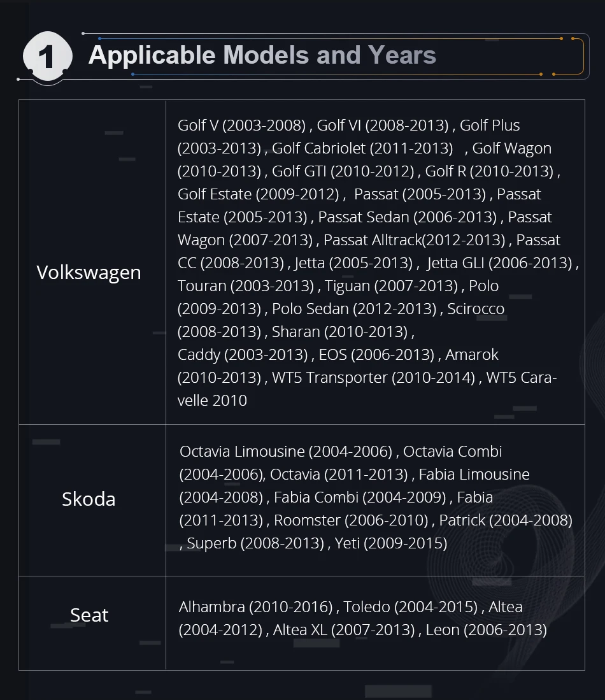This screenshot has height=700, width=605.
Task: Click Jetta GLI (2006-2013) entry
Action: [x=499, y=263]
